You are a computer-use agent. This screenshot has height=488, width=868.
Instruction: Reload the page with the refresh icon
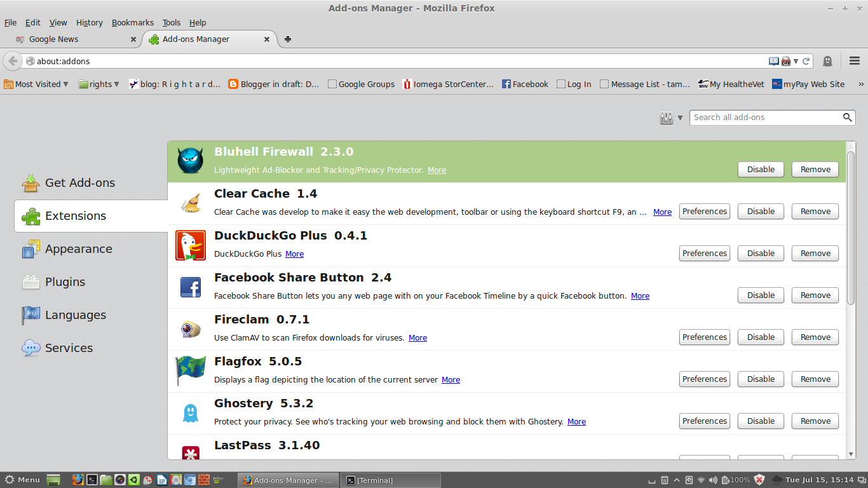(806, 61)
